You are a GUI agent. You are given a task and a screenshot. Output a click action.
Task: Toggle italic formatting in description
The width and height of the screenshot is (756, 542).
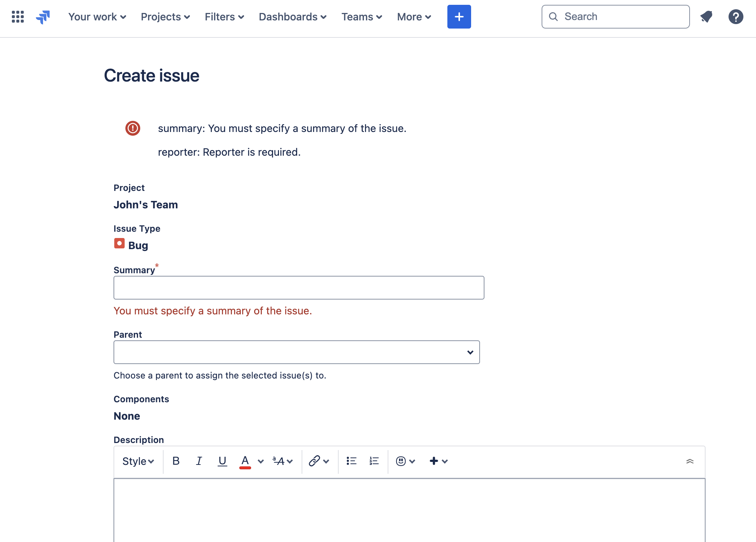coord(199,461)
